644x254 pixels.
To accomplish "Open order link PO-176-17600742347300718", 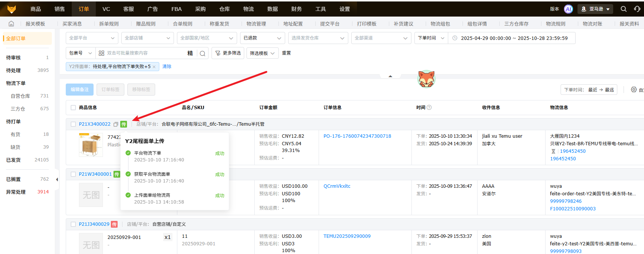I will pyautogui.click(x=357, y=136).
